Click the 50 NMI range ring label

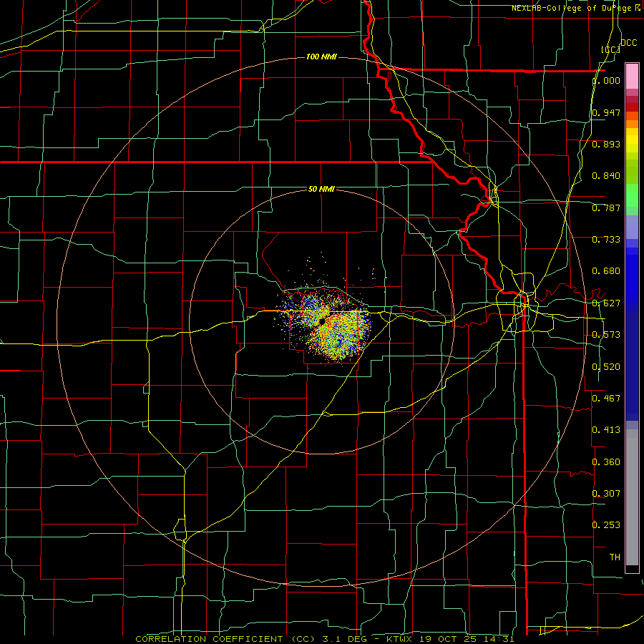(x=321, y=189)
